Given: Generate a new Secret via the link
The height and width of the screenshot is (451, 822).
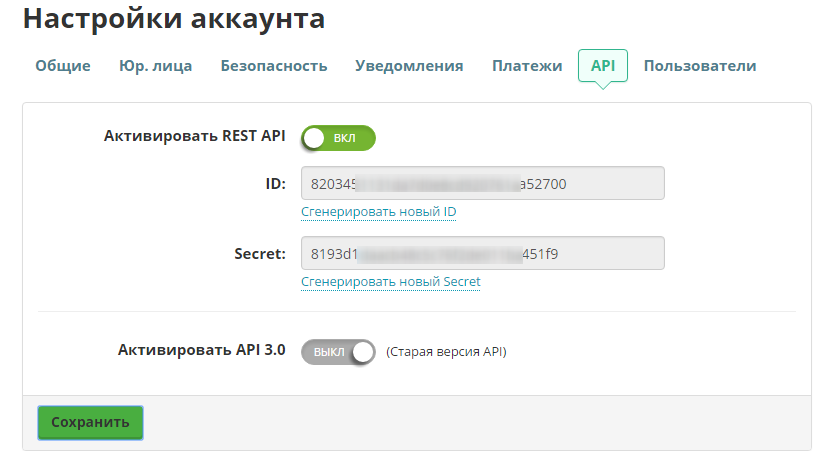Looking at the screenshot, I should point(390,282).
